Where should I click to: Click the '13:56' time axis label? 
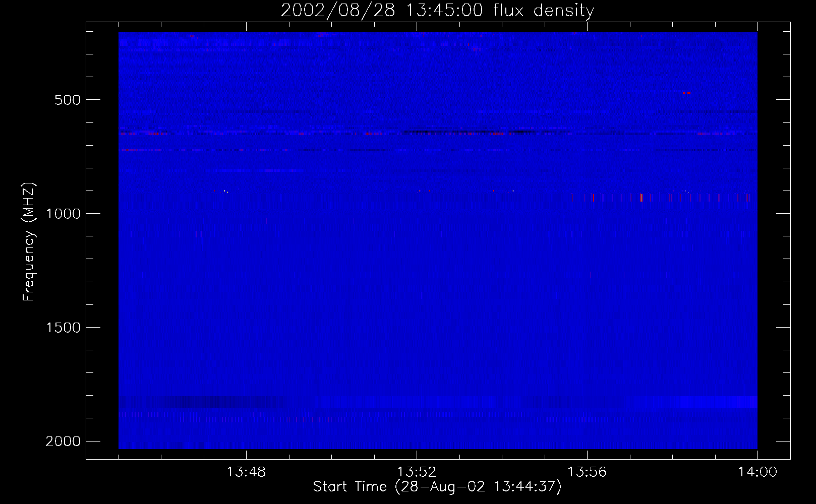[587, 472]
